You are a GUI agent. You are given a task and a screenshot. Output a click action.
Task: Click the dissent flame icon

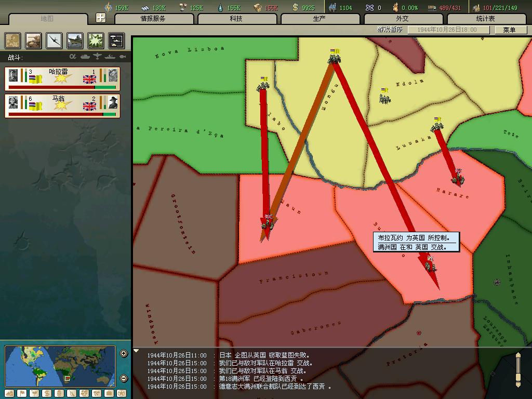395,7
